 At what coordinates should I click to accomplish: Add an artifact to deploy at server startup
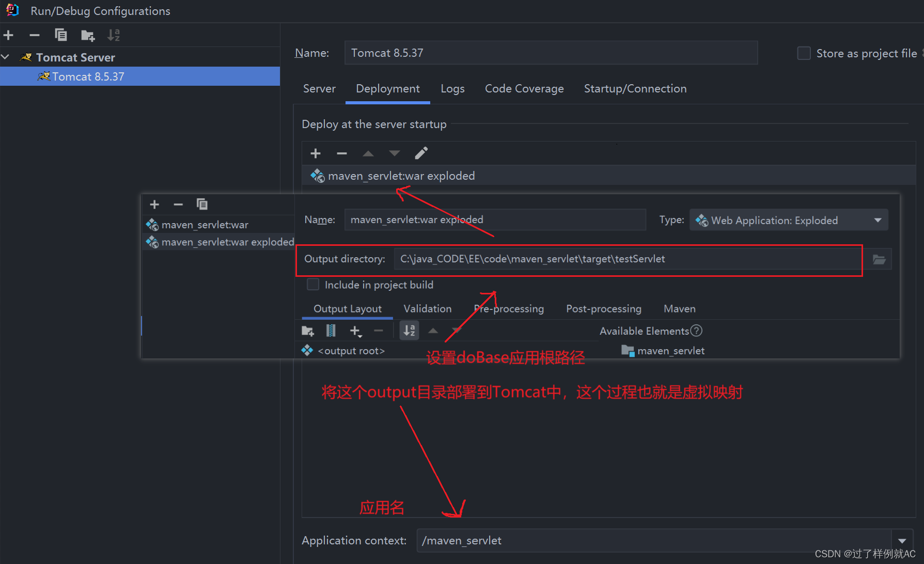tap(315, 153)
